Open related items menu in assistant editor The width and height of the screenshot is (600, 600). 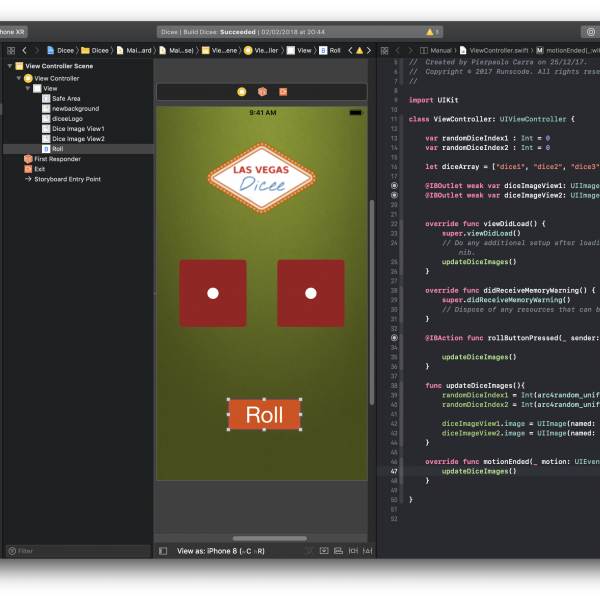385,51
